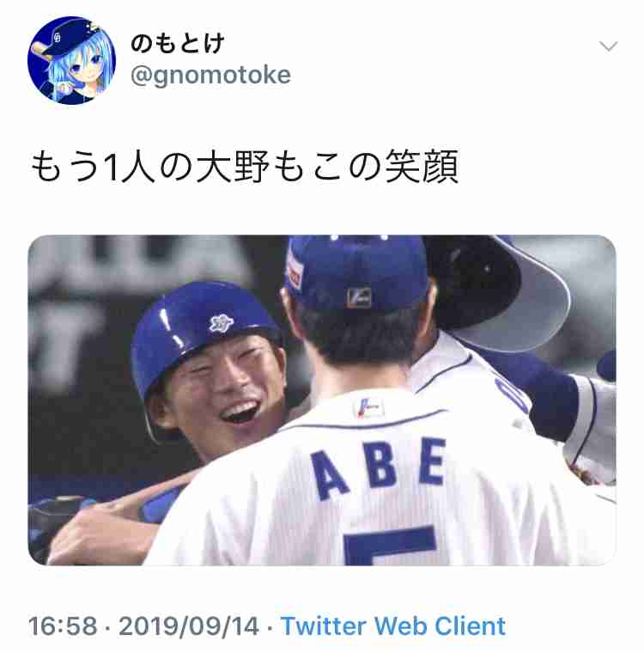This screenshot has width=644, height=653.
Task: Click the blue batting helmet logo in photo
Action: pos(221,323)
